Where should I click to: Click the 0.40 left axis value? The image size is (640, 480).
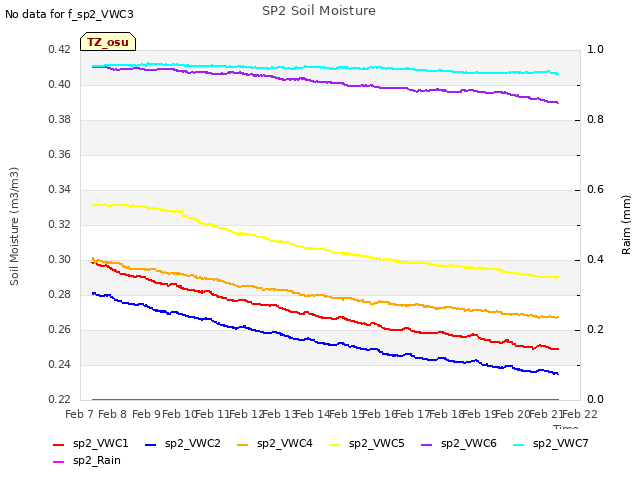(60, 85)
